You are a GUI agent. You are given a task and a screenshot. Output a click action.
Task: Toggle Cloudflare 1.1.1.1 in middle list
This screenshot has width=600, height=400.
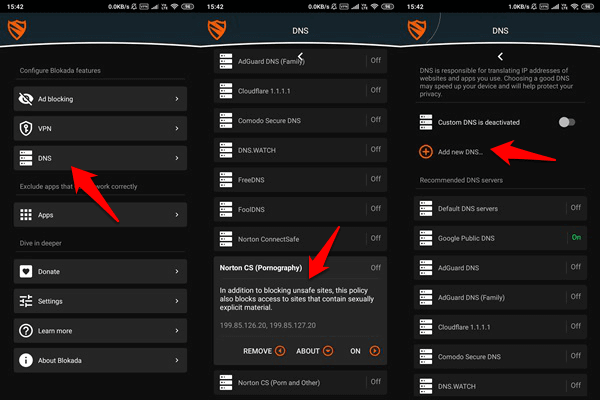[x=375, y=90]
